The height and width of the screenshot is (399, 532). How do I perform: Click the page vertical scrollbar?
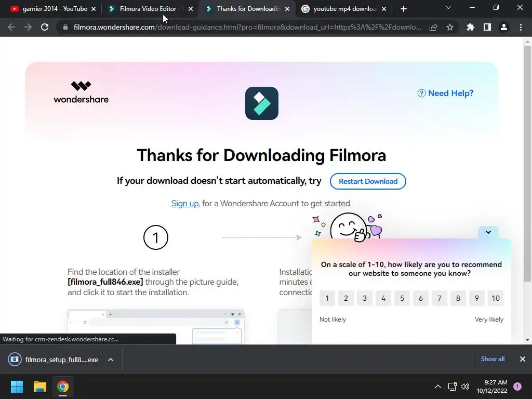527,163
